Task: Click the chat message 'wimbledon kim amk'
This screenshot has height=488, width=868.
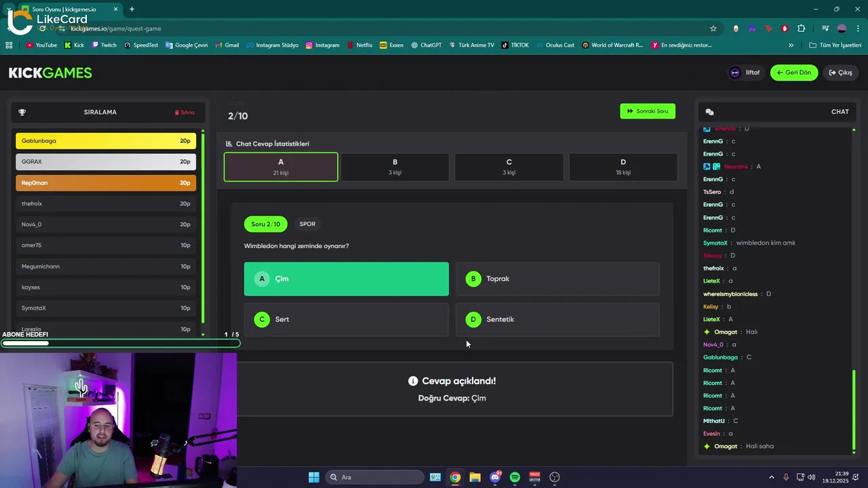Action: pyautogui.click(x=766, y=243)
